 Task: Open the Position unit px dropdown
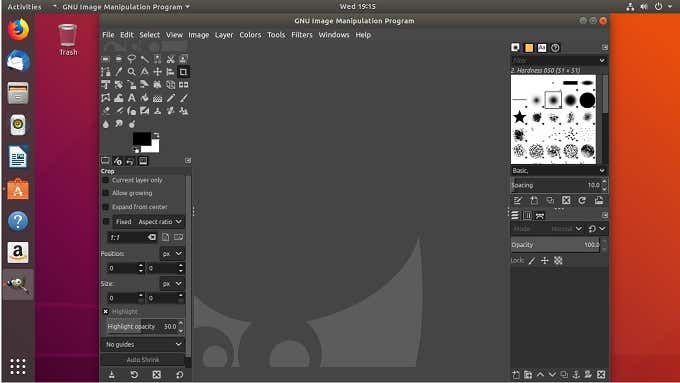pyautogui.click(x=172, y=254)
